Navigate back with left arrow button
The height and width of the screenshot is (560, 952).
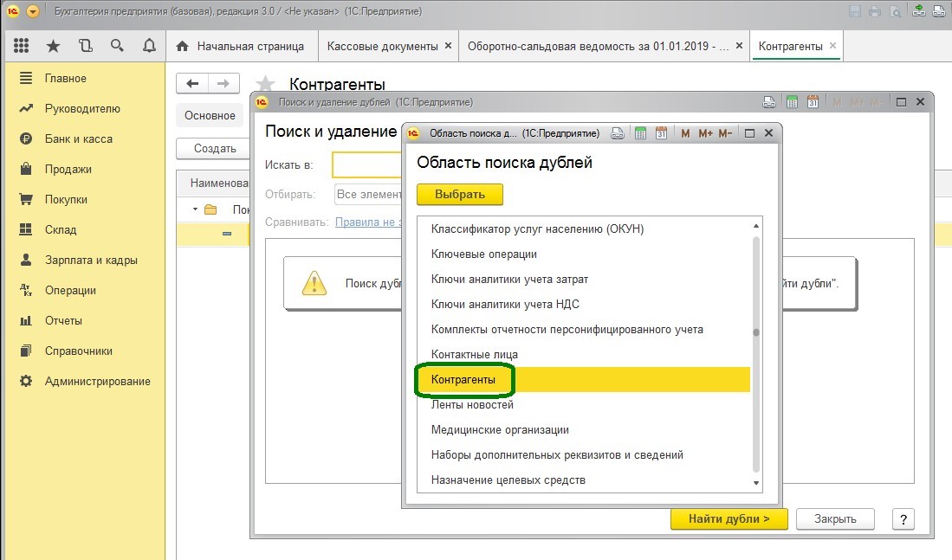click(192, 84)
